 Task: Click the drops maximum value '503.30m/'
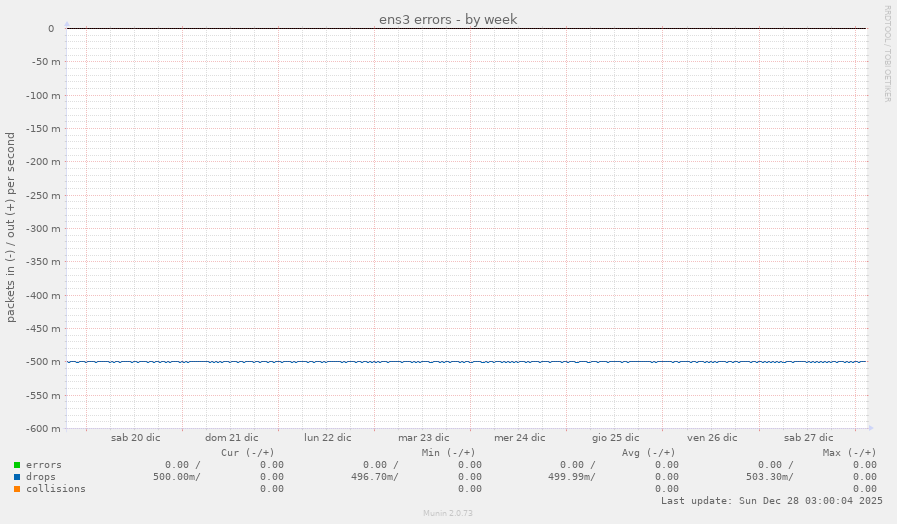(x=770, y=477)
